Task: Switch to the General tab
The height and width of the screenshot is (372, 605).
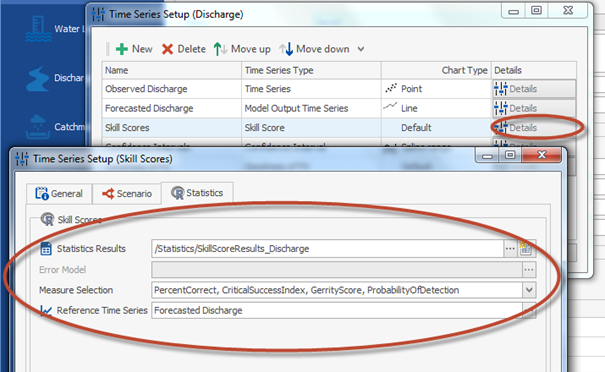Action: [x=59, y=193]
